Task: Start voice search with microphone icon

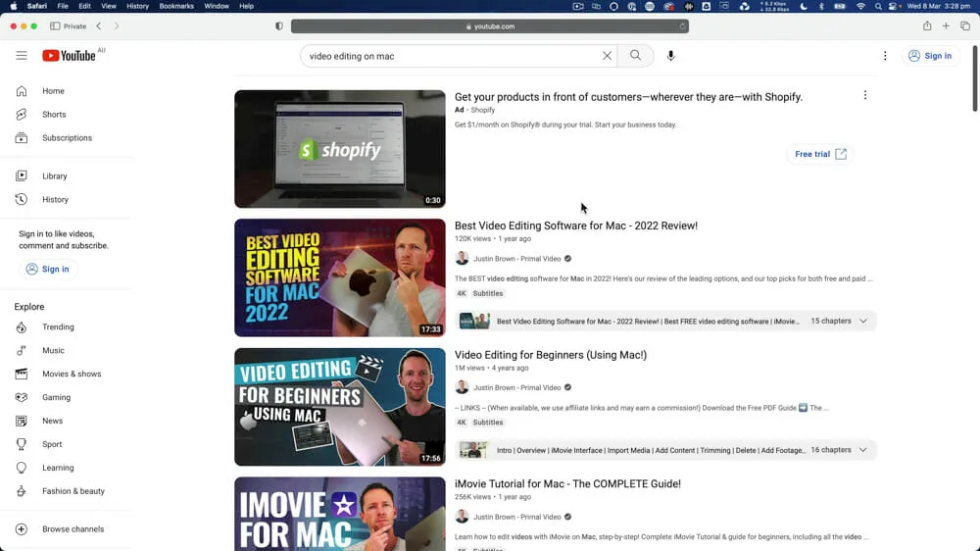Action: (671, 56)
